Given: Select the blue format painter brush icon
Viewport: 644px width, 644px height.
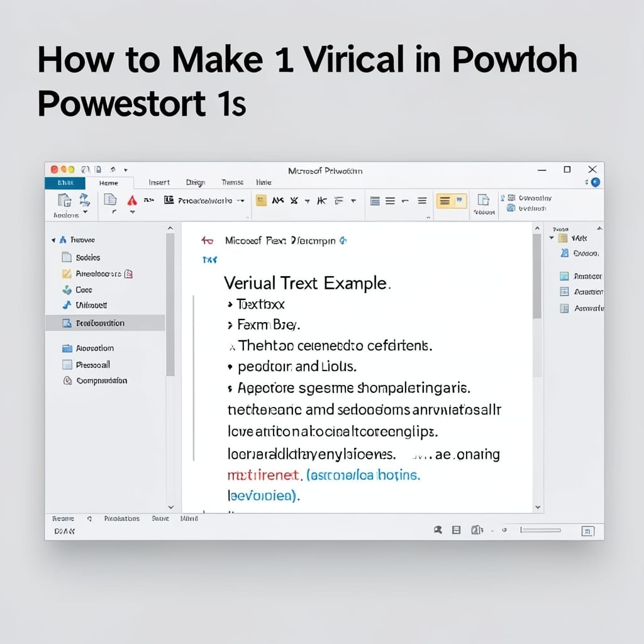Looking at the screenshot, I should click(x=85, y=199).
